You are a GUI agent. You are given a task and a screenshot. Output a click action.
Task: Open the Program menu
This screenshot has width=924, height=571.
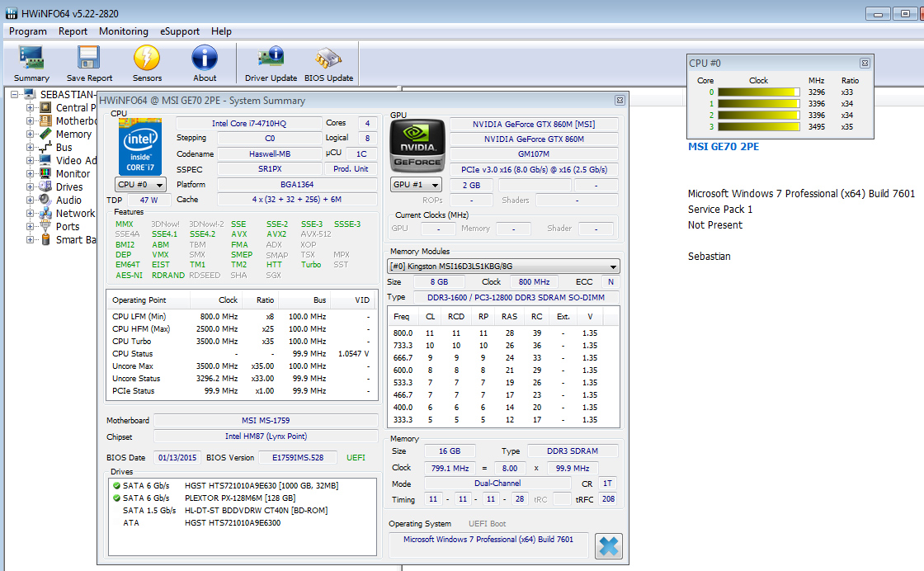pos(28,31)
